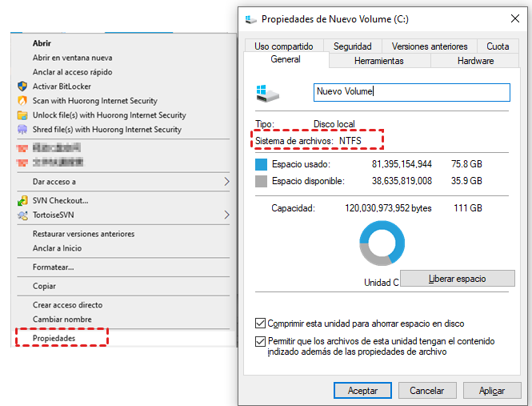Click the Scan with Huorong icon

coord(22,101)
